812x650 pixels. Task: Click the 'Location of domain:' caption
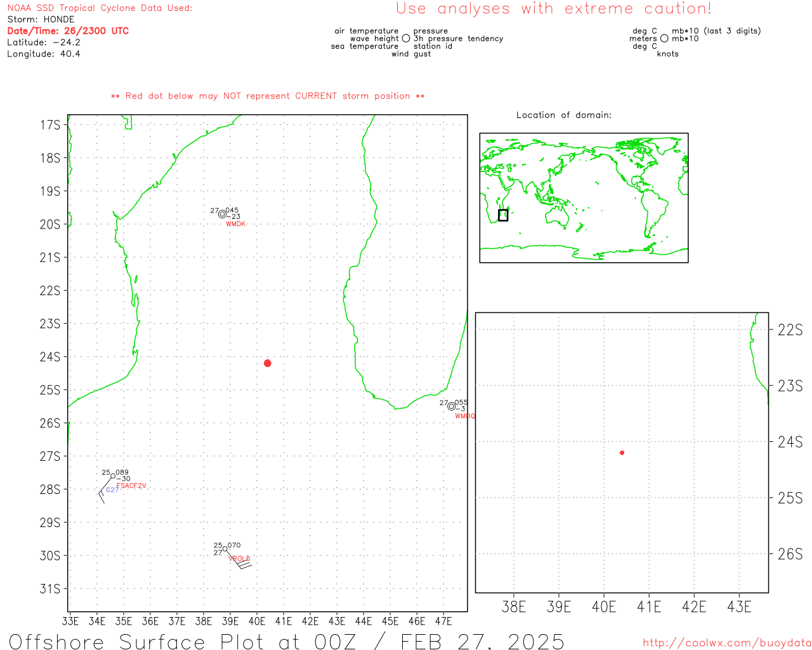(x=564, y=115)
